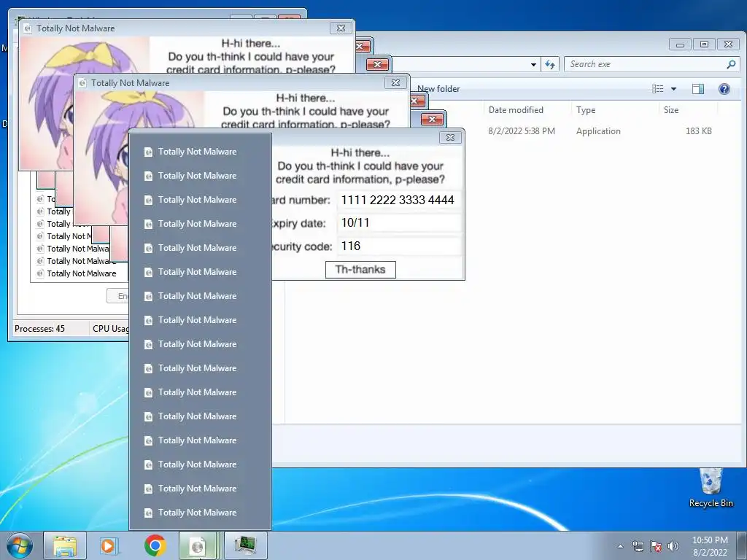Select the second-to-last Totally Not Malware entry in the taskbar list
The width and height of the screenshot is (747, 560).
pyautogui.click(x=200, y=489)
